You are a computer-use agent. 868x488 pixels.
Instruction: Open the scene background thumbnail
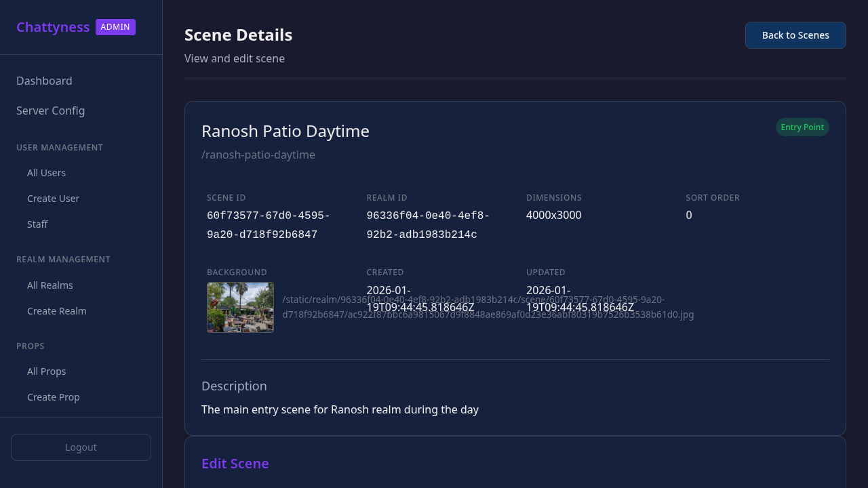click(x=240, y=307)
